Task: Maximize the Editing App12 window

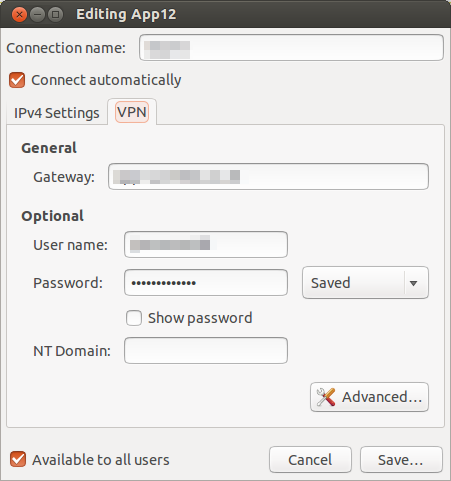Action: pos(55,15)
